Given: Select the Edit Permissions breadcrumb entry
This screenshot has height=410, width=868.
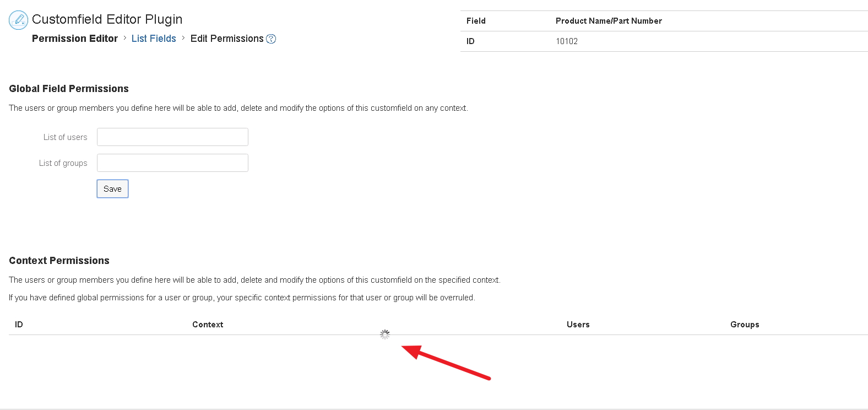Looking at the screenshot, I should point(227,39).
